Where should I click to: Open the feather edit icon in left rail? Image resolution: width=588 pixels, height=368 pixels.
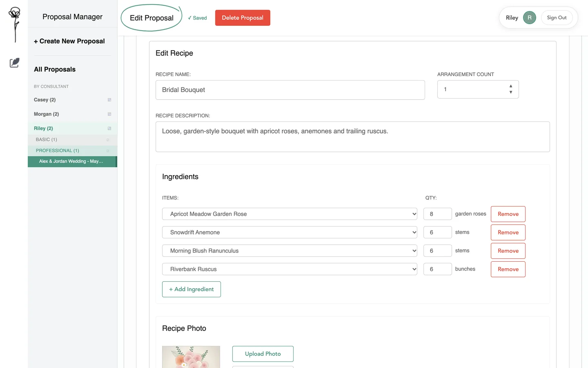pyautogui.click(x=14, y=63)
